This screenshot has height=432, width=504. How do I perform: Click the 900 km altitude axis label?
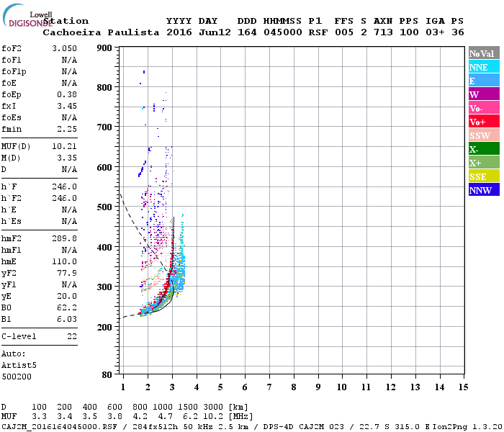(x=104, y=48)
